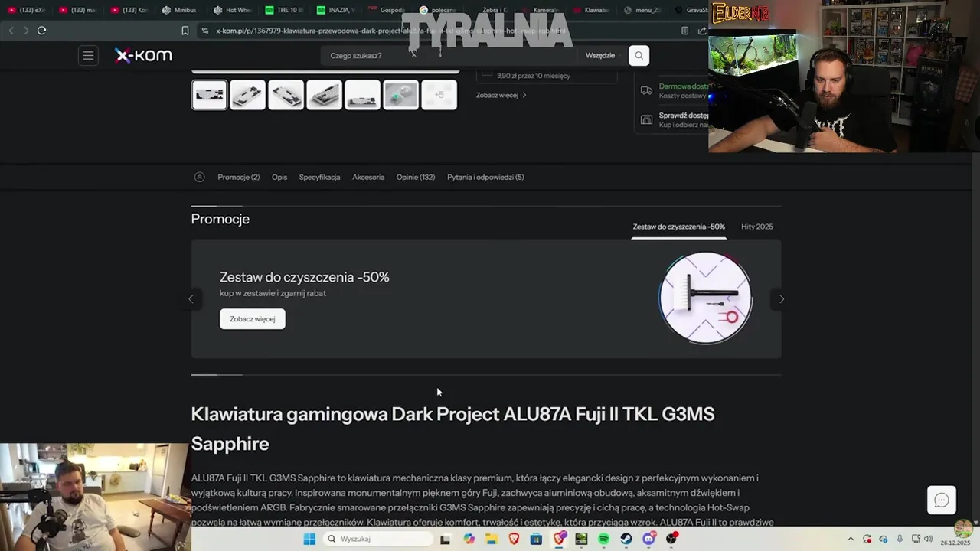Image resolution: width=980 pixels, height=551 pixels.
Task: Open File Explorer from taskbar
Action: 491,539
